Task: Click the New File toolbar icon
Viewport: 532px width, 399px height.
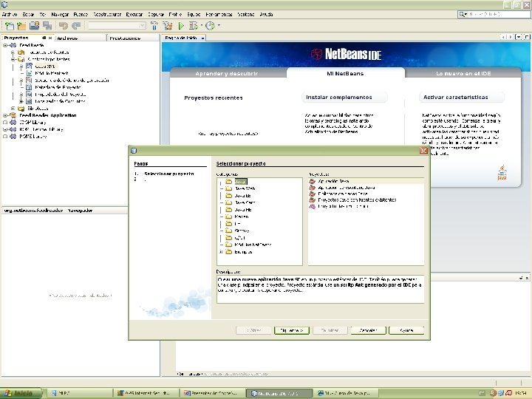Action: [10, 25]
